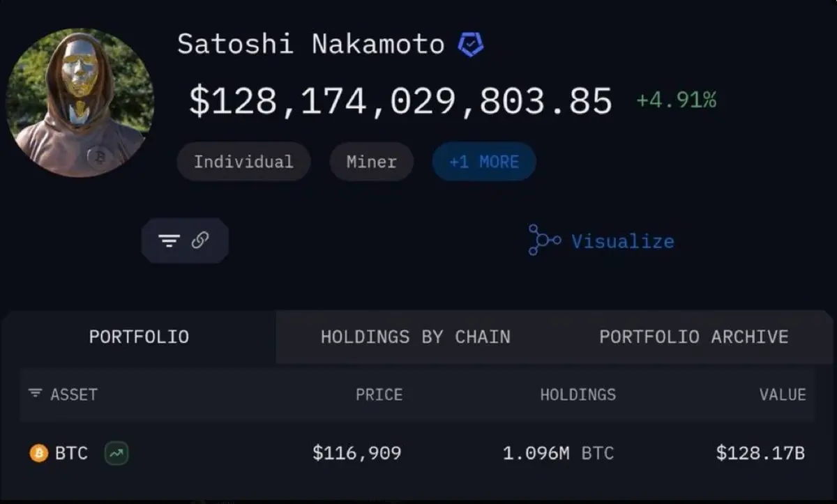This screenshot has width=837, height=504.
Task: Click the verified badge beside Satoshi Nakamoto
Action: 471,45
